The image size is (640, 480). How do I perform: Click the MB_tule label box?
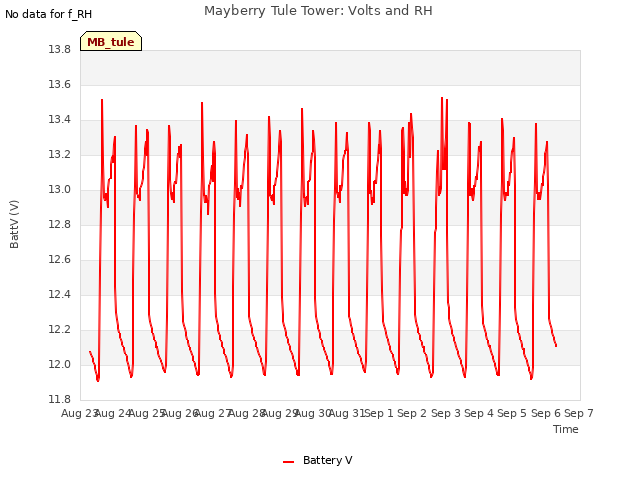111,41
